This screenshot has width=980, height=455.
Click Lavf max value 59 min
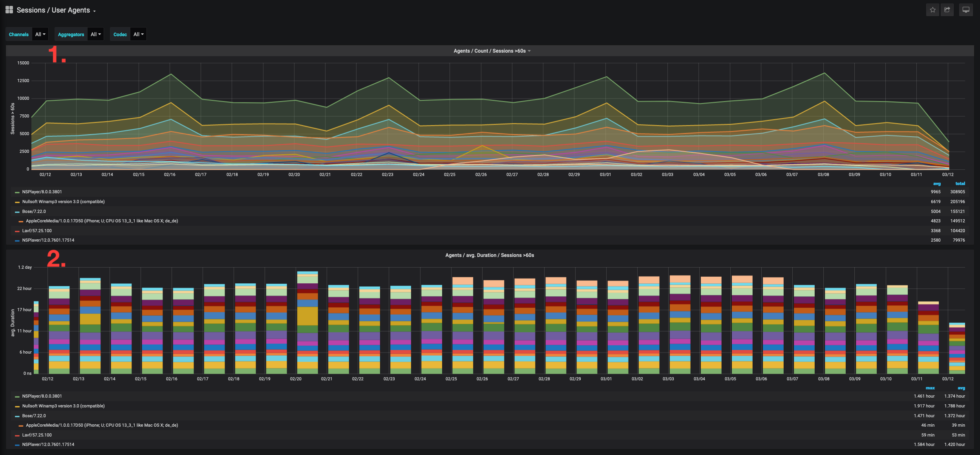928,435
